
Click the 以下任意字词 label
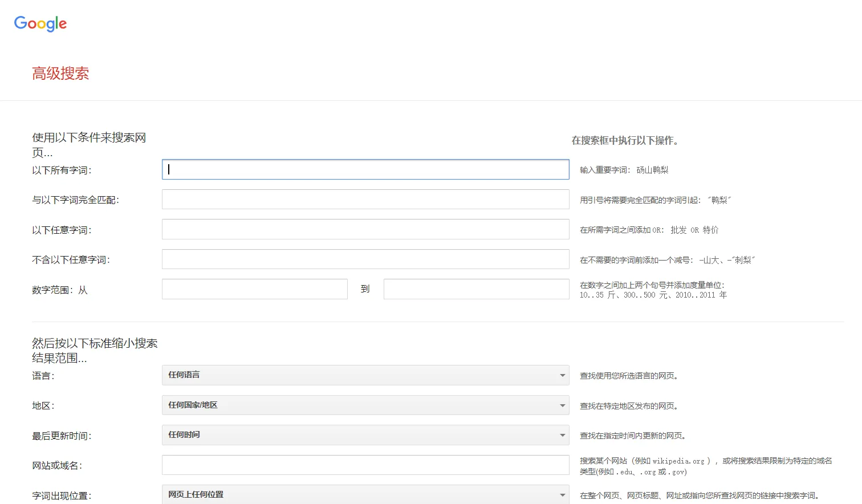coord(62,230)
